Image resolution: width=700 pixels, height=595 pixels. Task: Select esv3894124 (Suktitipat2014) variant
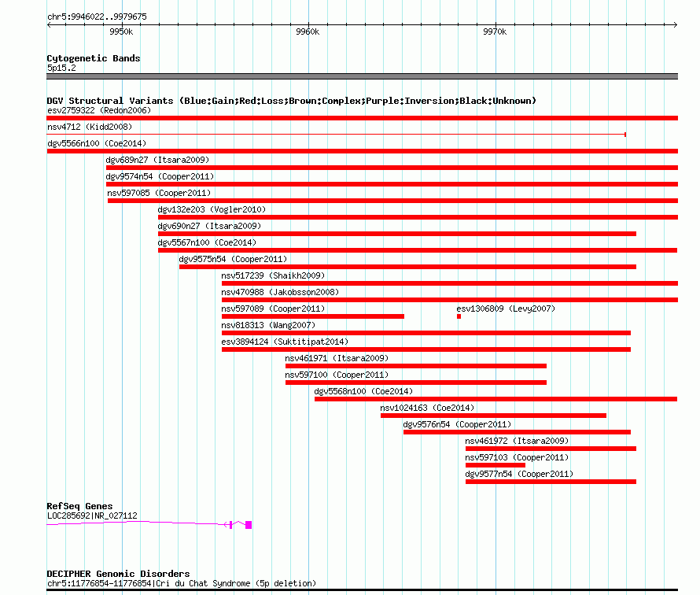point(426,349)
